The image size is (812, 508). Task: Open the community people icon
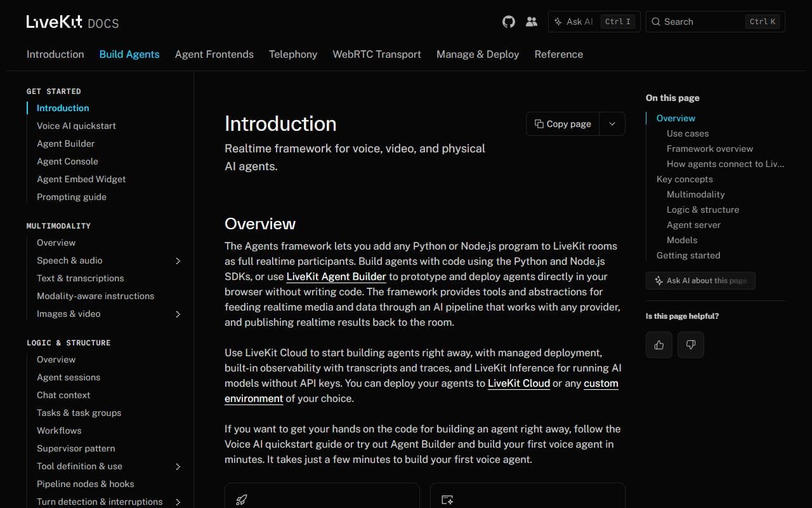click(x=532, y=22)
